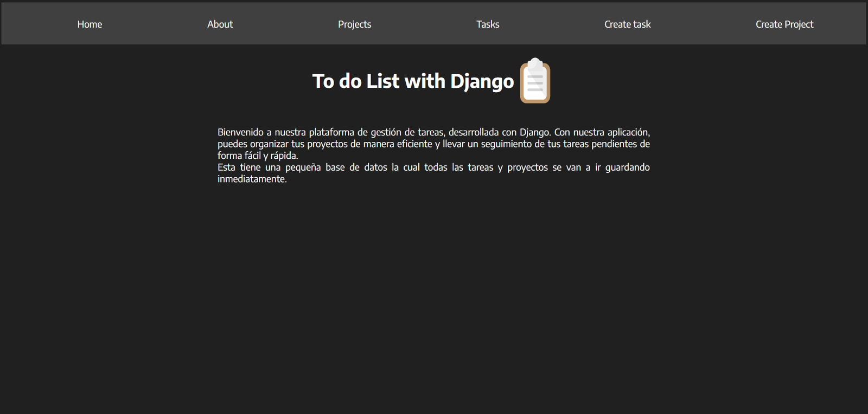Screen dimensions: 868x414
Task: Click the sentence starting 'Esta tiene una pequeña base'
Action: click(433, 173)
